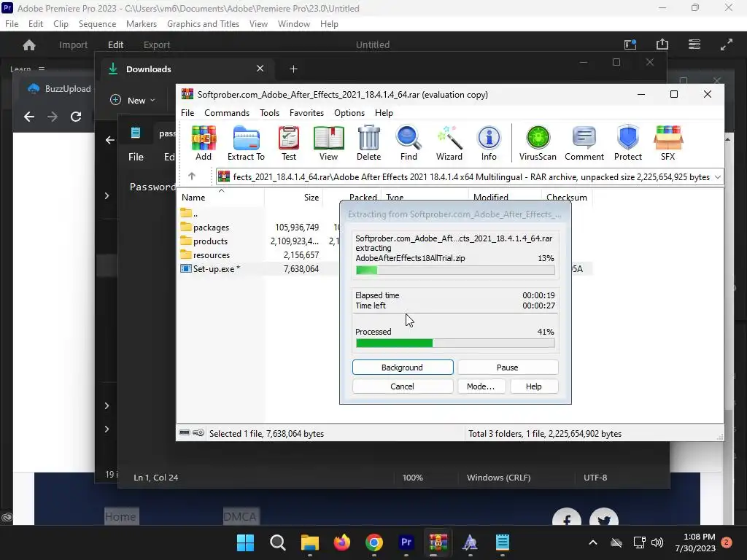Viewport: 747px width, 560px height.
Task: Click the Explorer back arrow
Action: 110,140
